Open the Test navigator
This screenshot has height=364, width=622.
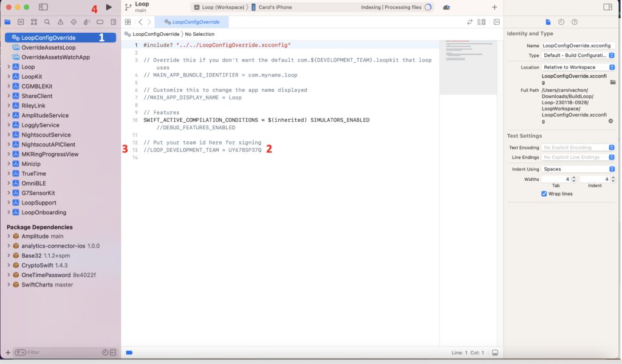(x=74, y=22)
